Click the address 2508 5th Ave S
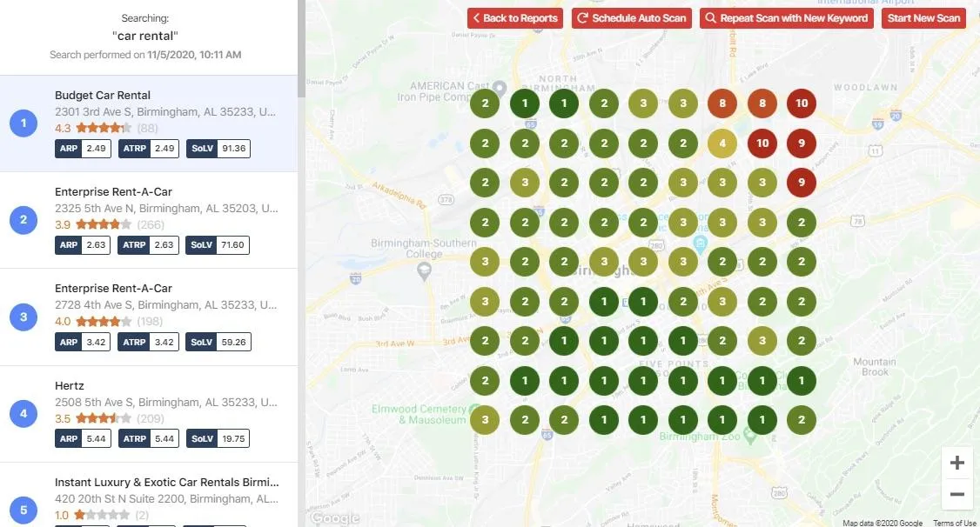 [165, 402]
